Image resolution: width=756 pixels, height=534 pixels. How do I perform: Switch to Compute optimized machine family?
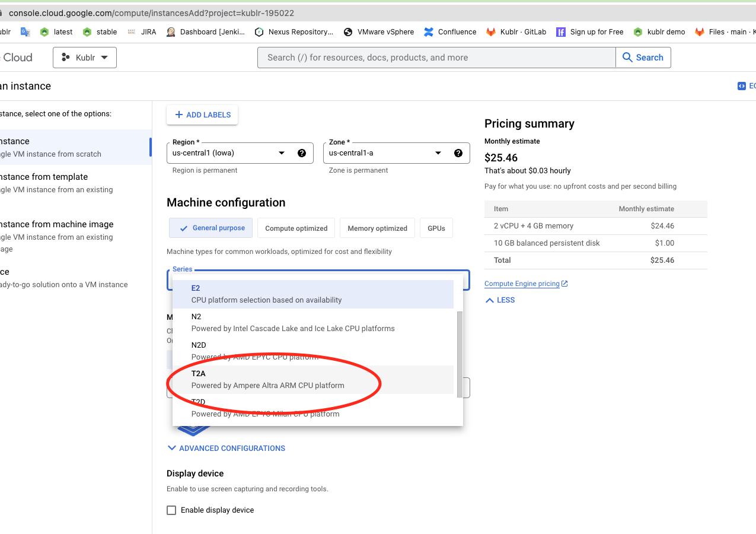296,228
